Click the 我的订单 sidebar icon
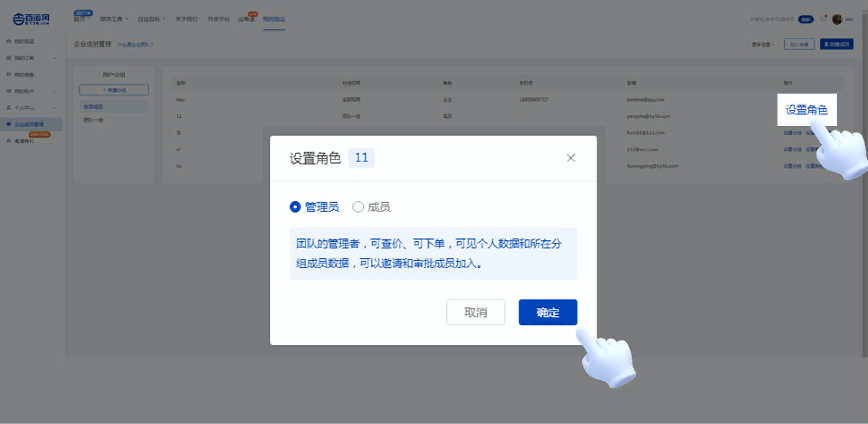Image resolution: width=868 pixels, height=424 pixels. (9, 58)
